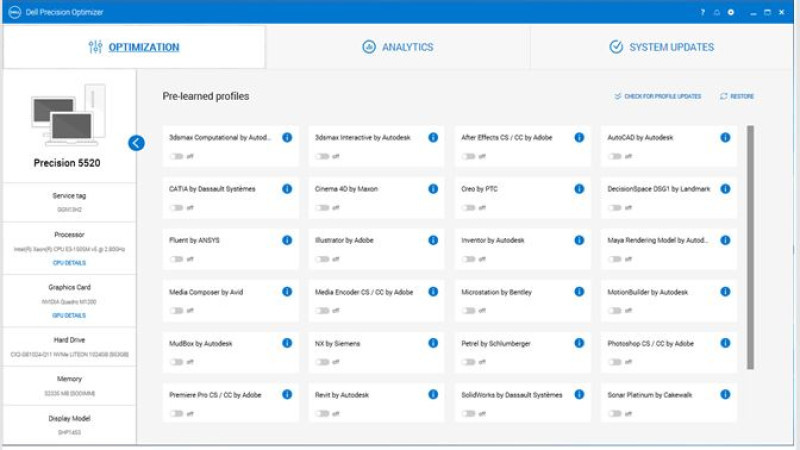
Task: Show MudBox by Autodesk info
Action: [x=287, y=343]
